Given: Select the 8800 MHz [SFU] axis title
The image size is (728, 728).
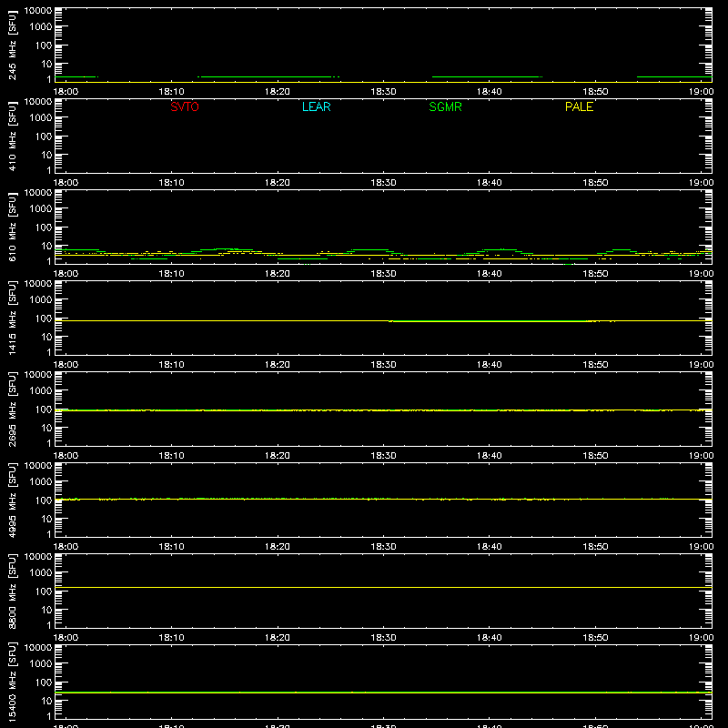Looking at the screenshot, I should click(12, 591).
